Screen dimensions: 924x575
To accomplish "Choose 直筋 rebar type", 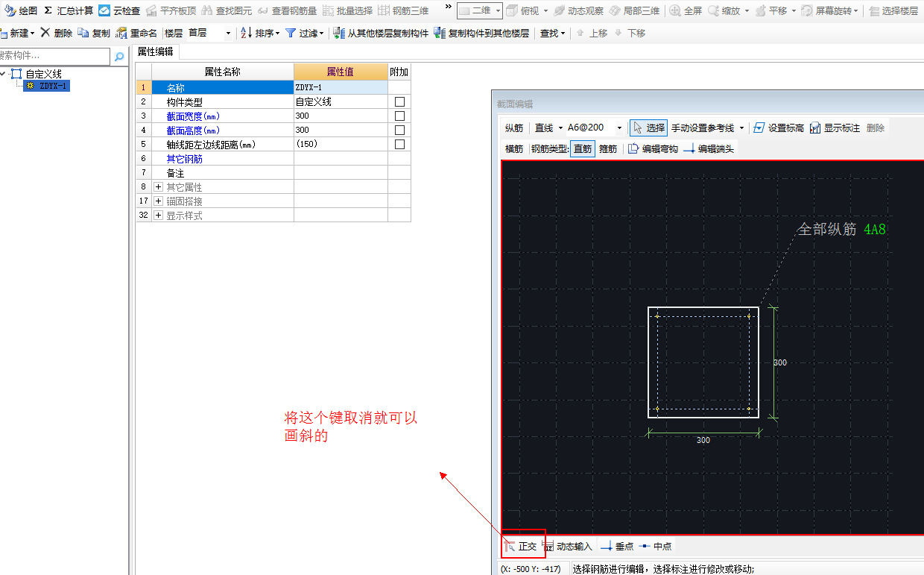I will (x=583, y=149).
